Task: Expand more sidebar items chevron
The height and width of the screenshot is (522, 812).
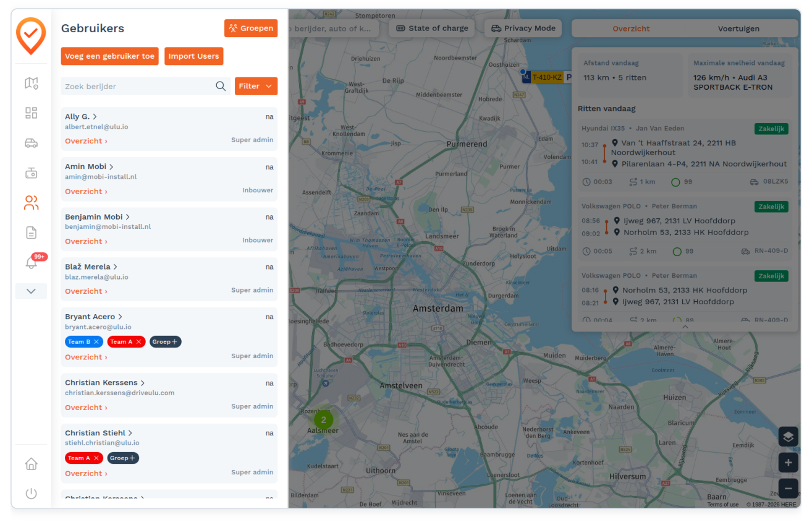Action: [x=31, y=291]
